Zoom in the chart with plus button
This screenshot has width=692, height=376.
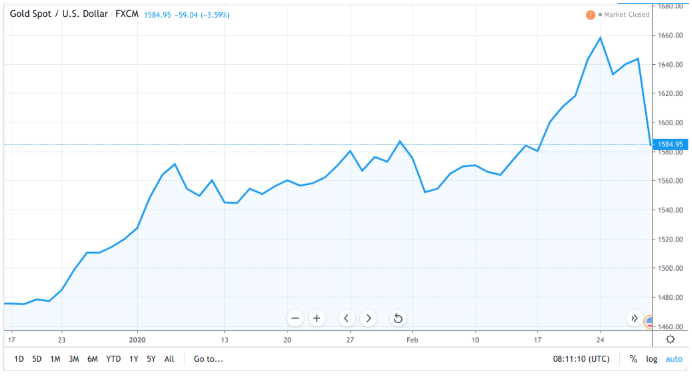(x=316, y=318)
